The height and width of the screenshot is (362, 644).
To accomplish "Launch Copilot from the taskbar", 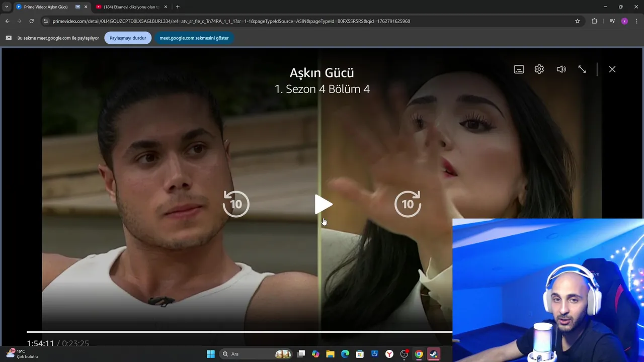I will [315, 354].
